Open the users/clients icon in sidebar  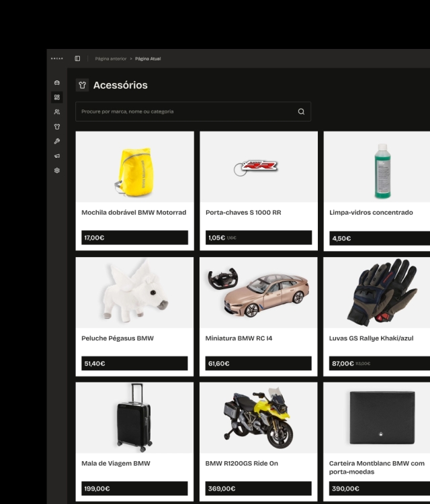57,112
